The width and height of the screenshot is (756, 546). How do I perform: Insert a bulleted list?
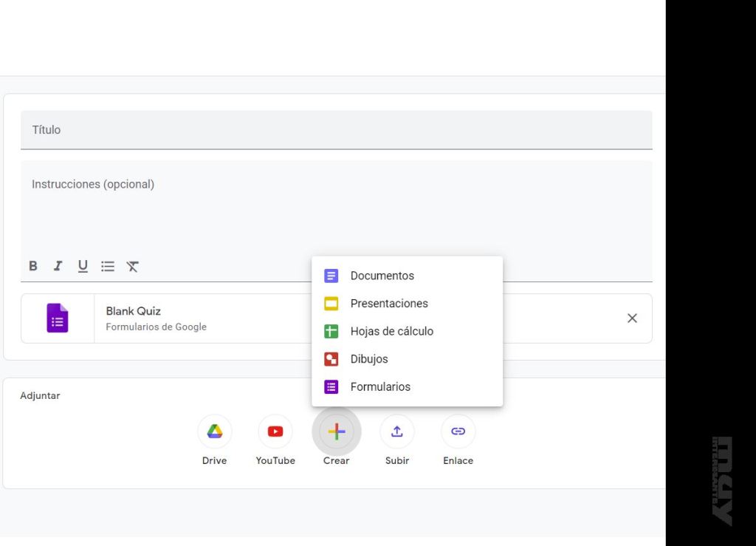108,266
